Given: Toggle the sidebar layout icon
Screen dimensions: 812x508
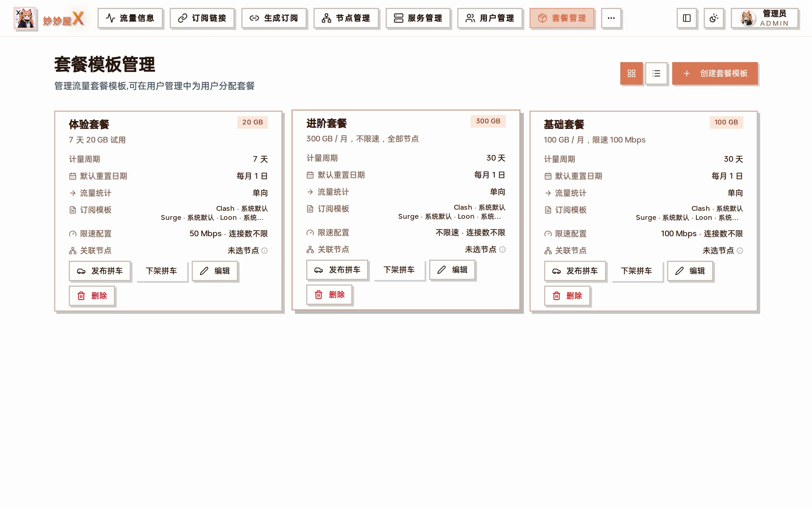Looking at the screenshot, I should tap(687, 18).
